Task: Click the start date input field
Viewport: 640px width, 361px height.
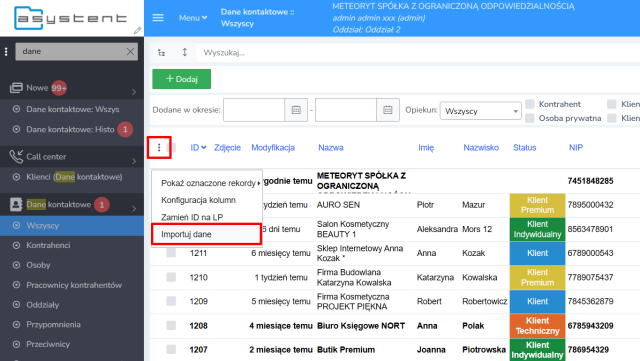Action: pos(254,110)
